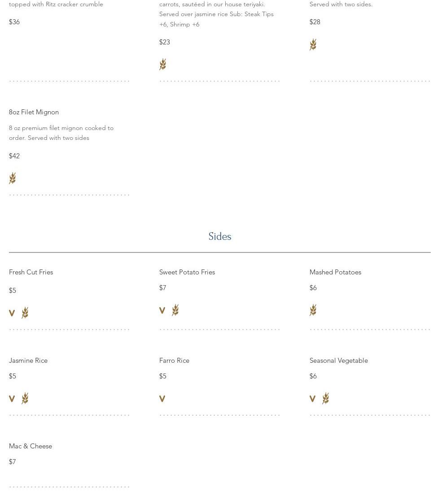Click the vegetarian V icon under Sweet Potato Fries
433x504 pixels.
162,310
